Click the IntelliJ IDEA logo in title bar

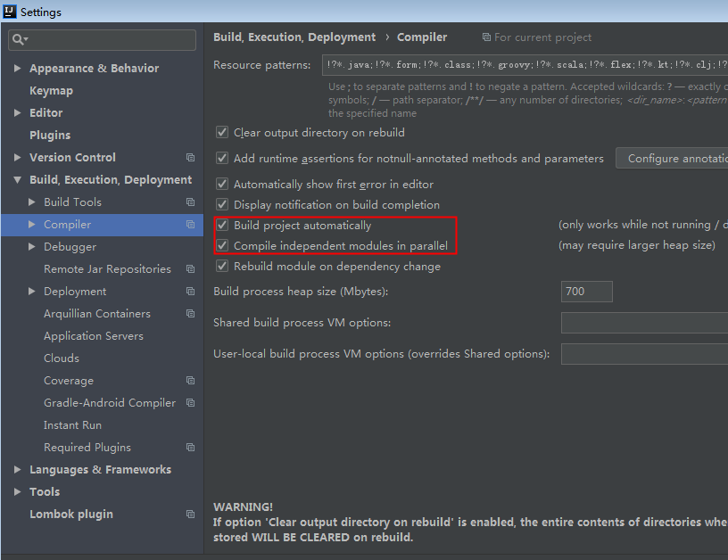tap(9, 12)
